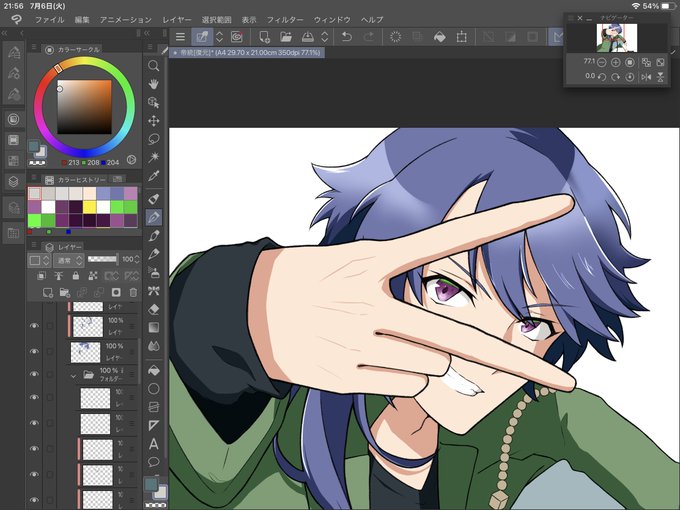Select the Balloon speech bubble tool

[154, 461]
